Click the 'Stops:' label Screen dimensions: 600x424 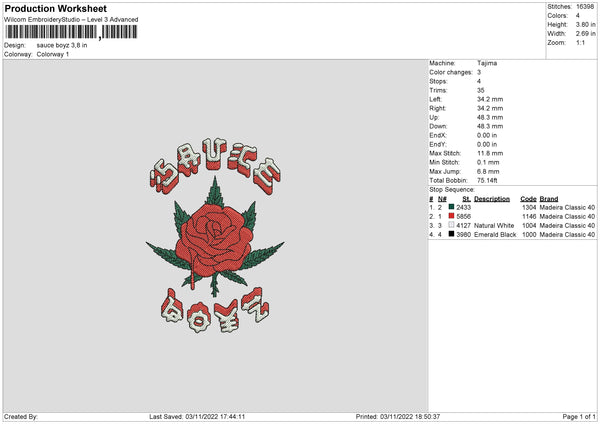pyautogui.click(x=438, y=81)
